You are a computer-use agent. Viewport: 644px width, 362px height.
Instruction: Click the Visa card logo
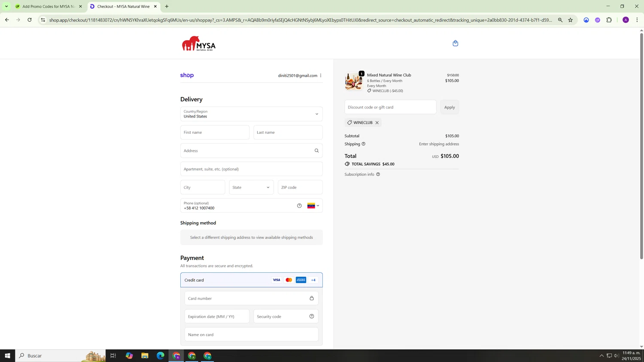click(276, 280)
